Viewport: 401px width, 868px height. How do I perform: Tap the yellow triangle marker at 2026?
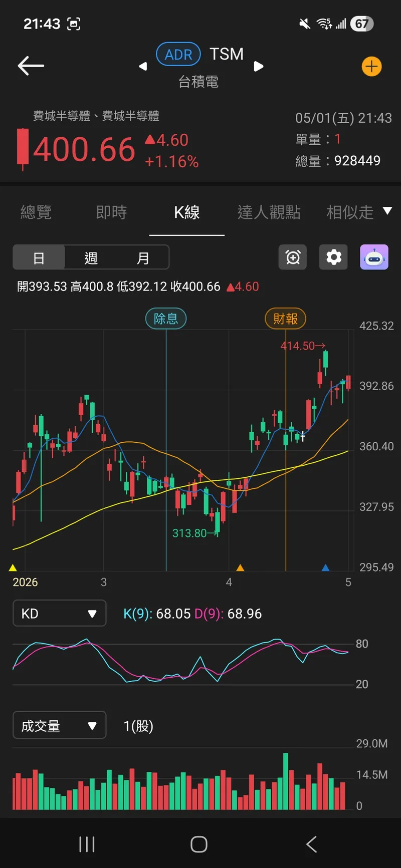13,567
